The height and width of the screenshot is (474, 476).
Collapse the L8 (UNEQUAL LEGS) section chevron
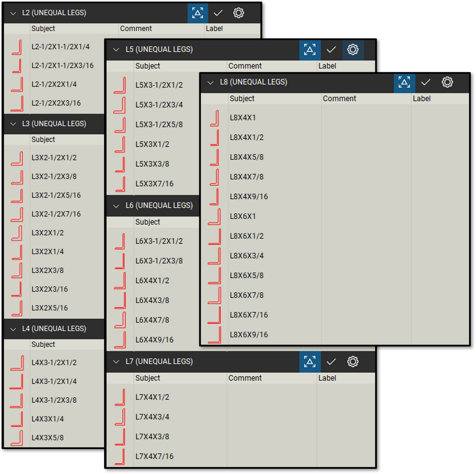pyautogui.click(x=210, y=83)
